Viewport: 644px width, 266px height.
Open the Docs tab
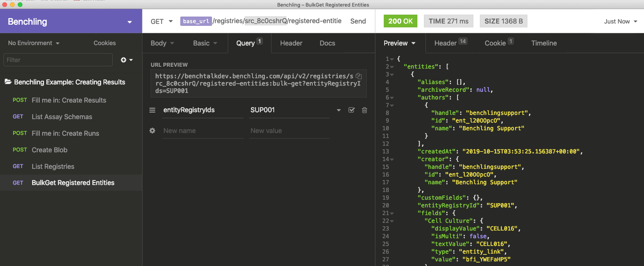click(x=327, y=43)
